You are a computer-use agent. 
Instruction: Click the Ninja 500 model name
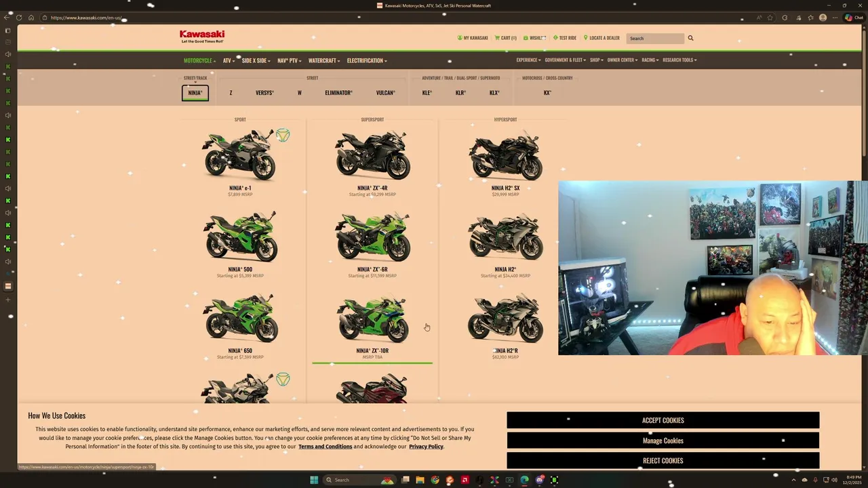[240, 270]
